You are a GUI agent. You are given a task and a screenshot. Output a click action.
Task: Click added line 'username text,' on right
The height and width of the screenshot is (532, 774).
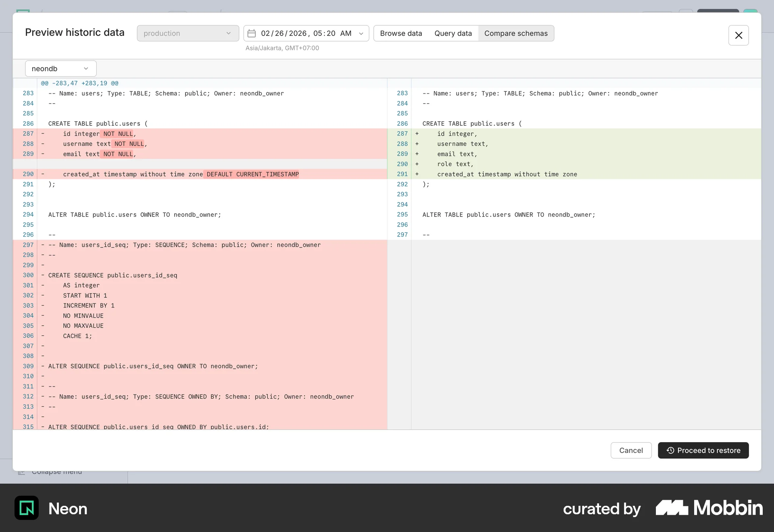[574, 144]
